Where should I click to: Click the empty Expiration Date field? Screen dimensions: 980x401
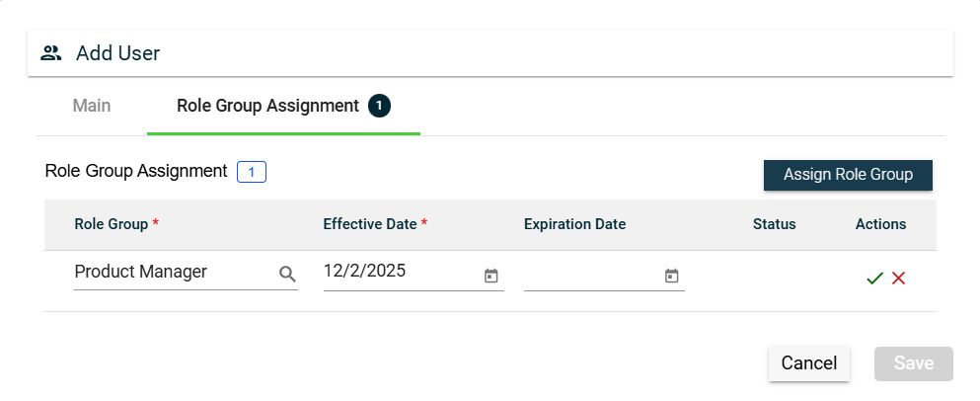tap(591, 276)
